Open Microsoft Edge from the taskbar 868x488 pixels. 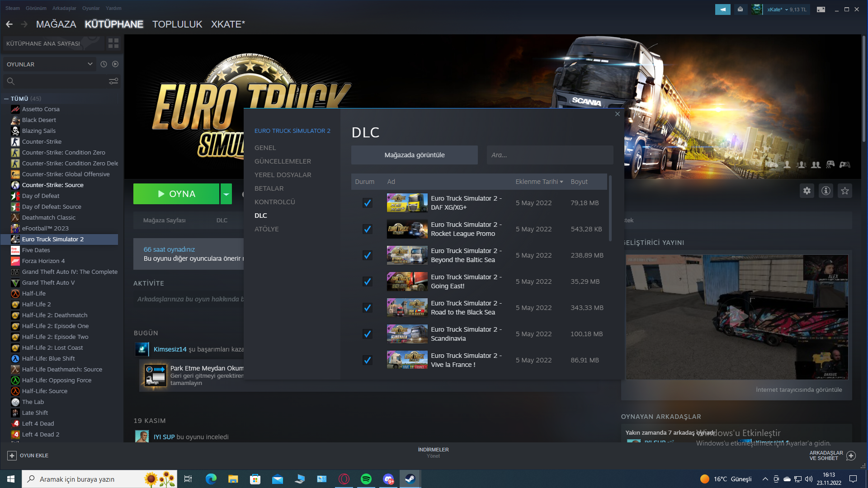tap(211, 479)
